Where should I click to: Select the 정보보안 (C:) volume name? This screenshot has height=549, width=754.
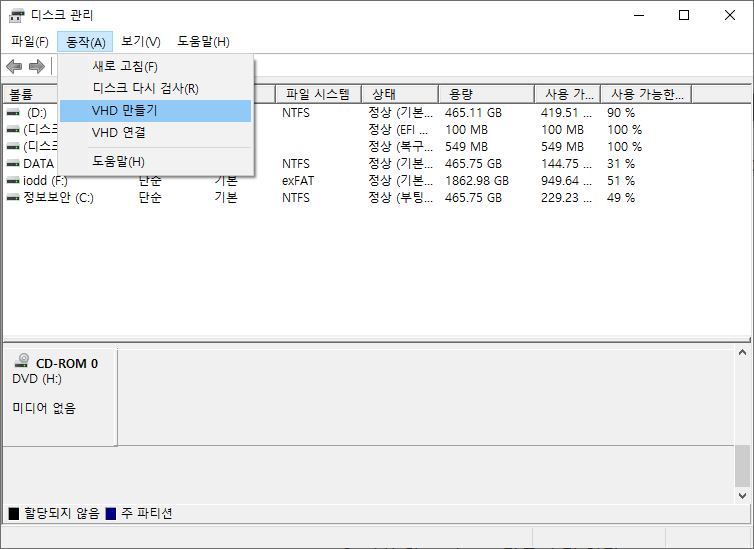[x=58, y=198]
